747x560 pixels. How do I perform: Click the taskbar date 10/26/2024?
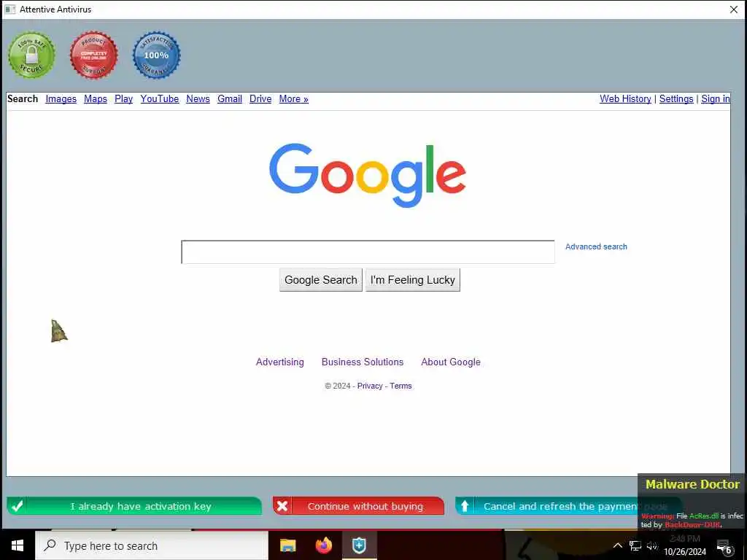(684, 552)
